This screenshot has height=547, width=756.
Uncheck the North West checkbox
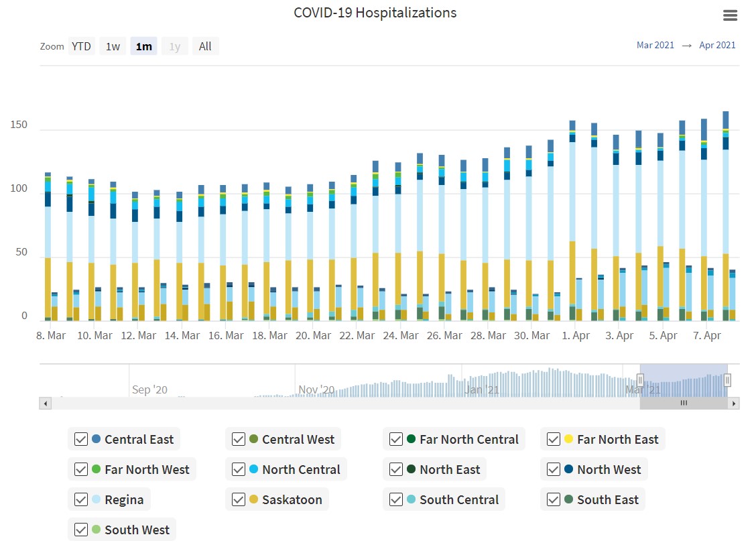pos(554,469)
